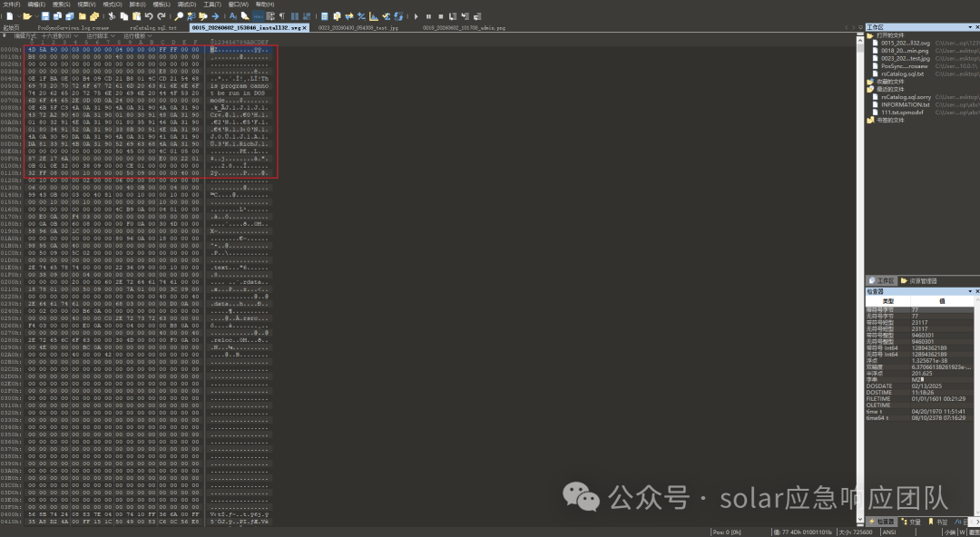This screenshot has width=980, height=537.
Task: Click ANSI encoding in status bar
Action: coord(888,532)
